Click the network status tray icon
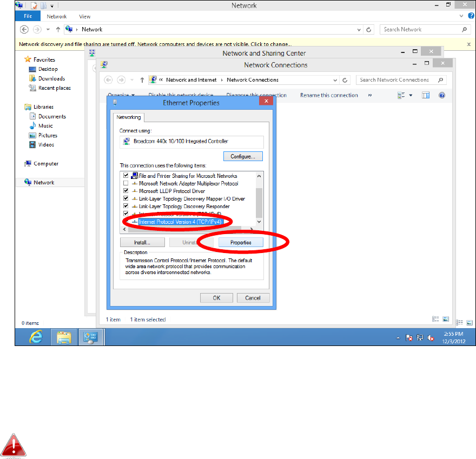 (x=420, y=338)
